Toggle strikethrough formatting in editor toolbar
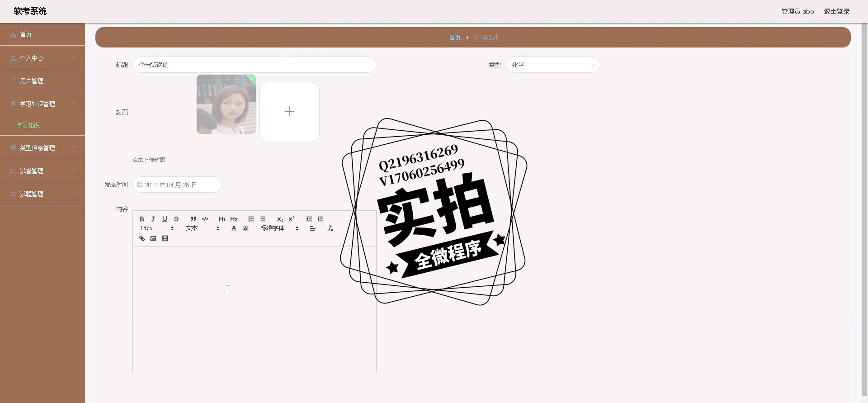The image size is (868, 403). (x=176, y=219)
